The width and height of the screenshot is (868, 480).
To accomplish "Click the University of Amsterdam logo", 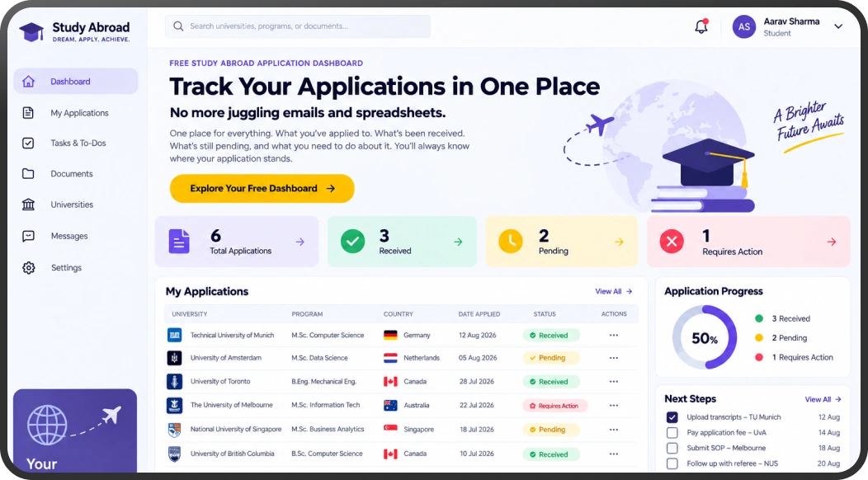I will (174, 358).
